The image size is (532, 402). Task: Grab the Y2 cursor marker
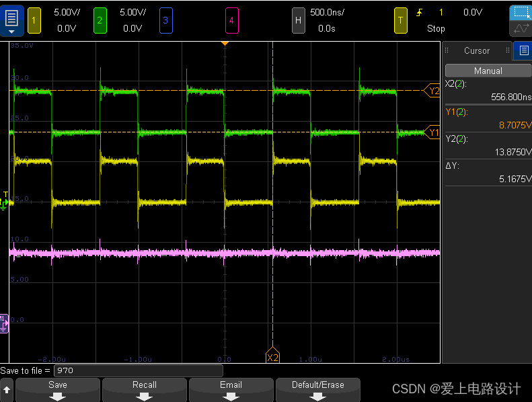coord(432,91)
